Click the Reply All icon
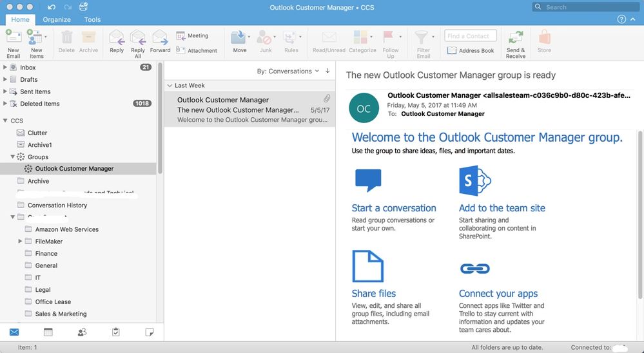Viewport: 644px width, 353px height. coord(138,39)
